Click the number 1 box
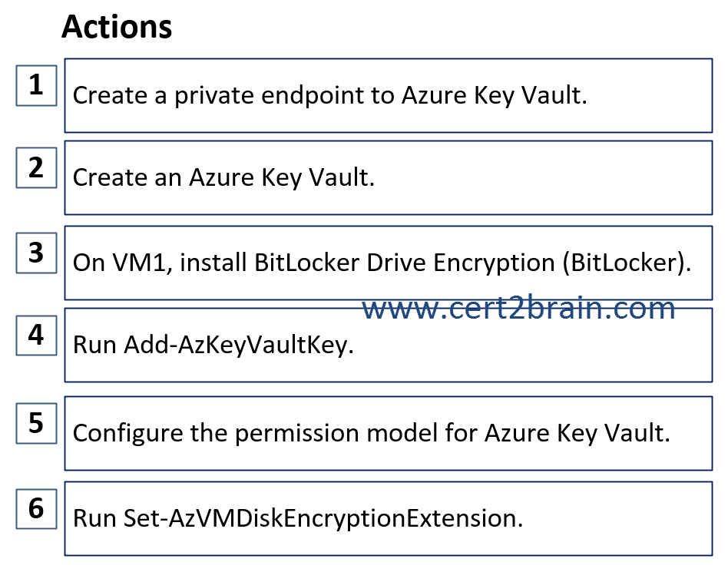Screen dimensions: 728x572 click(x=36, y=85)
